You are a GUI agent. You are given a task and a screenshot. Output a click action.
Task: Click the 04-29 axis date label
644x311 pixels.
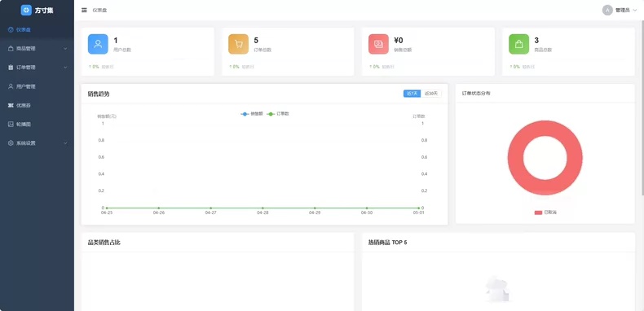pos(315,213)
